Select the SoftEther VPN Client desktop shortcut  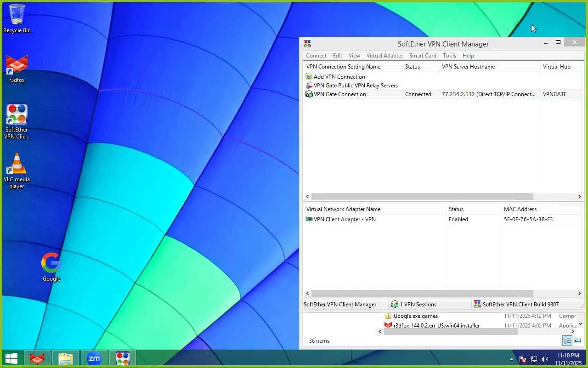17,121
